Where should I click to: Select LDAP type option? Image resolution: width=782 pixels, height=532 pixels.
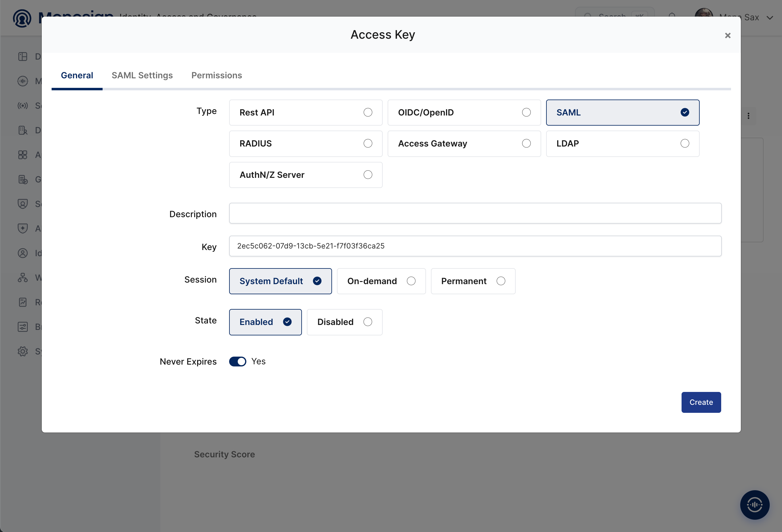[x=623, y=144]
